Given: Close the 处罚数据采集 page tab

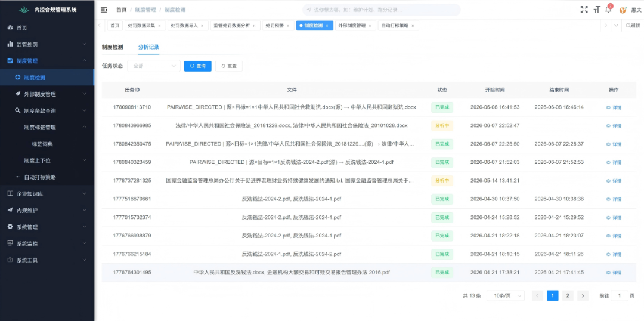Looking at the screenshot, I should coord(159,26).
